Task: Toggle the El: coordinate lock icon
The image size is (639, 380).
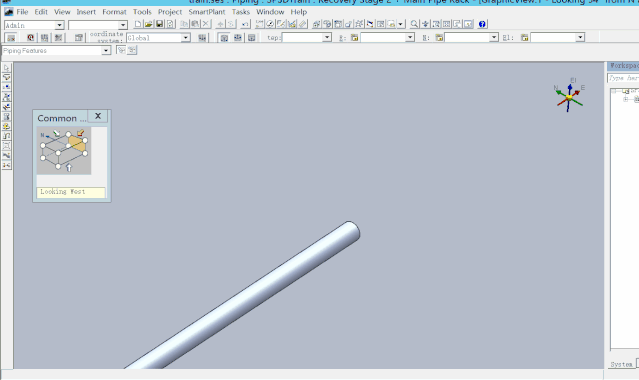Action: click(524, 38)
